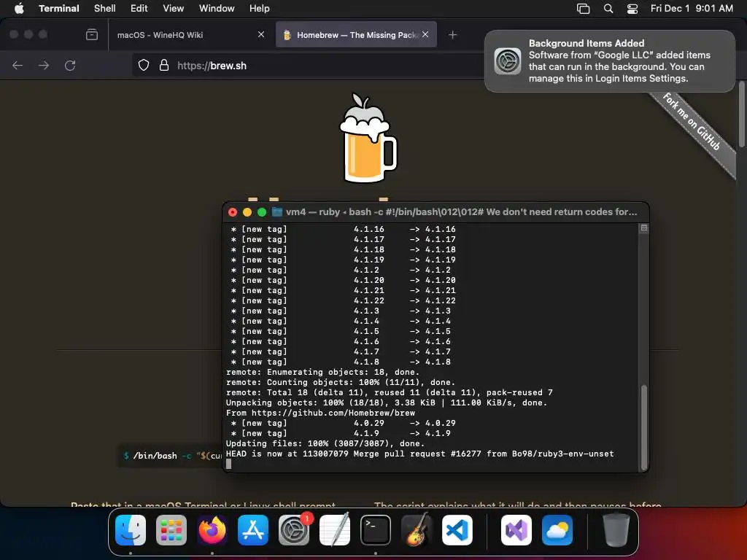Click the site security padlock icon
Viewport: 747px width, 560px height.
tap(164, 65)
